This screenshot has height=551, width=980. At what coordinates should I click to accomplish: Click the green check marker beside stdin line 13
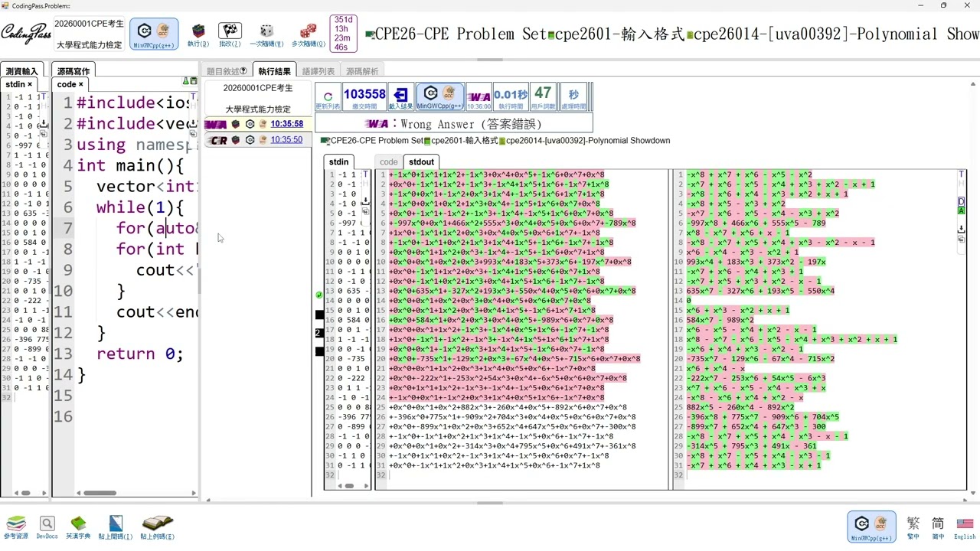[x=319, y=294]
